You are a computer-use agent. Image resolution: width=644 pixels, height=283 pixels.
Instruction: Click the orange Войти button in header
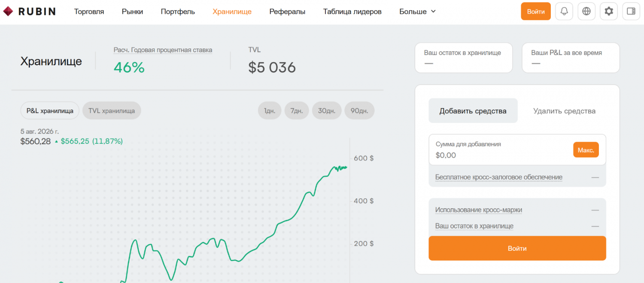(536, 12)
